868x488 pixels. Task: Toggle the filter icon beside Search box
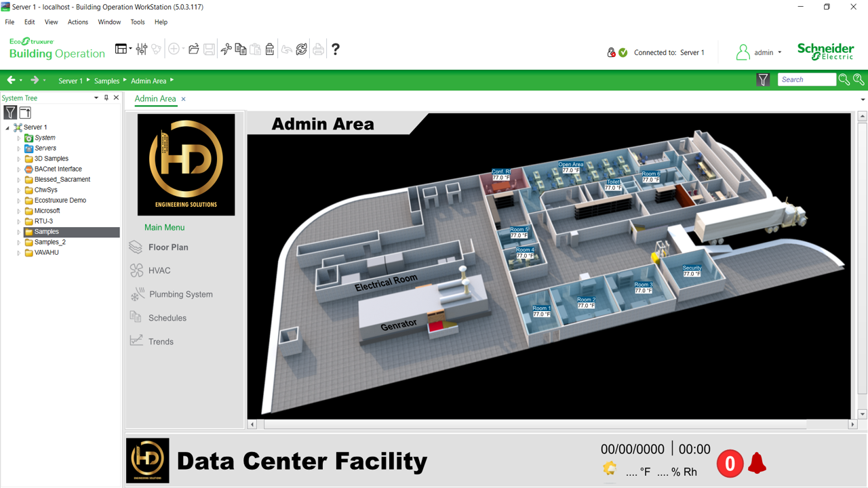[x=763, y=80]
